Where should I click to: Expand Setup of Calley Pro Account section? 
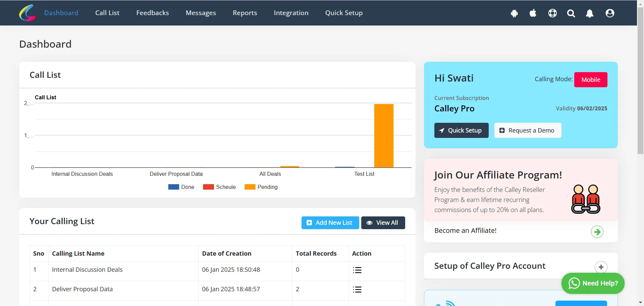[601, 267]
